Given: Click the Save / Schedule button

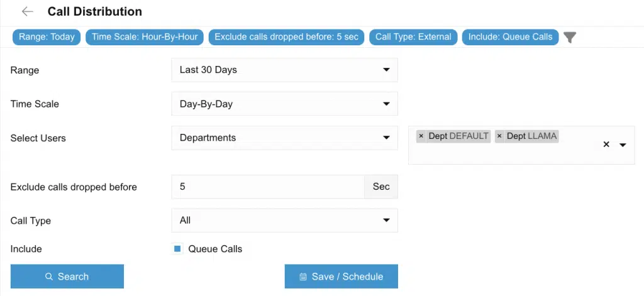Looking at the screenshot, I should pyautogui.click(x=341, y=277).
